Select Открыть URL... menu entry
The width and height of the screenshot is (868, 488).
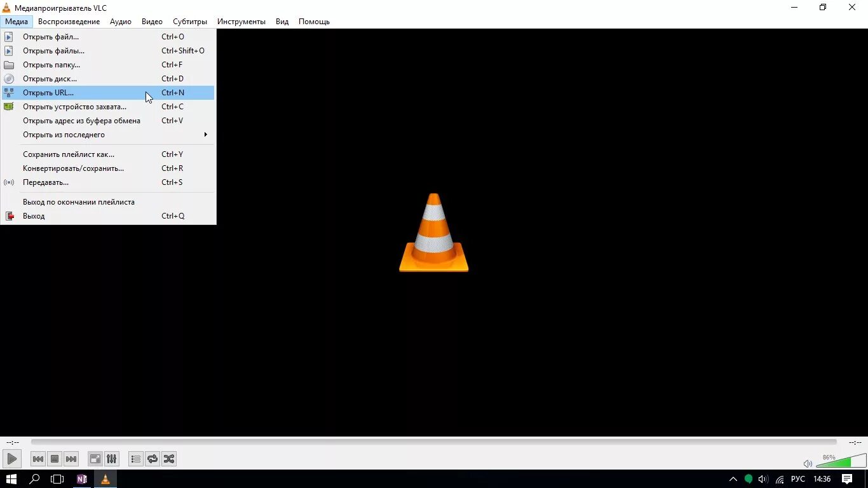coord(108,93)
